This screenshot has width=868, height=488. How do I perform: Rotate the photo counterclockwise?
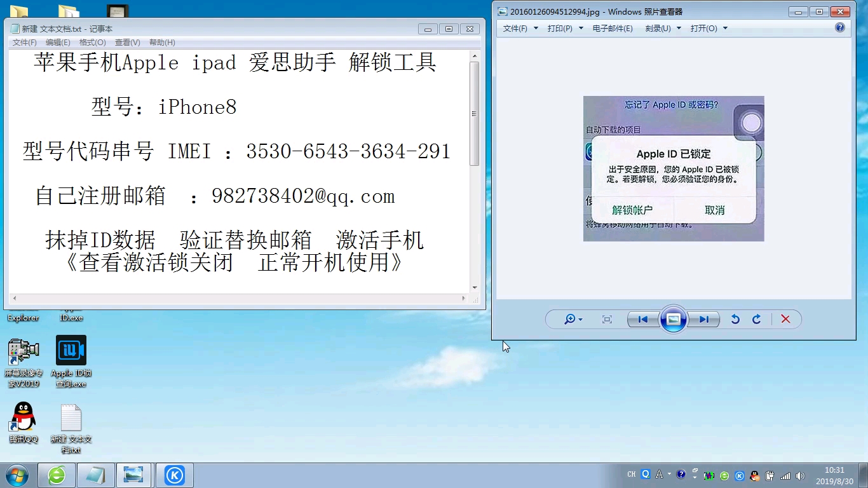tap(735, 320)
